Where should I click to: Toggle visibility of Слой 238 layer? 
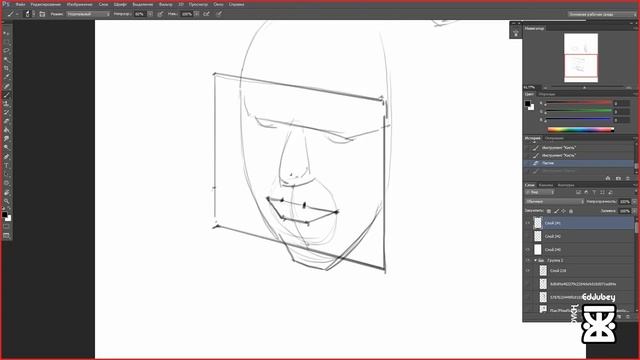click(528, 271)
